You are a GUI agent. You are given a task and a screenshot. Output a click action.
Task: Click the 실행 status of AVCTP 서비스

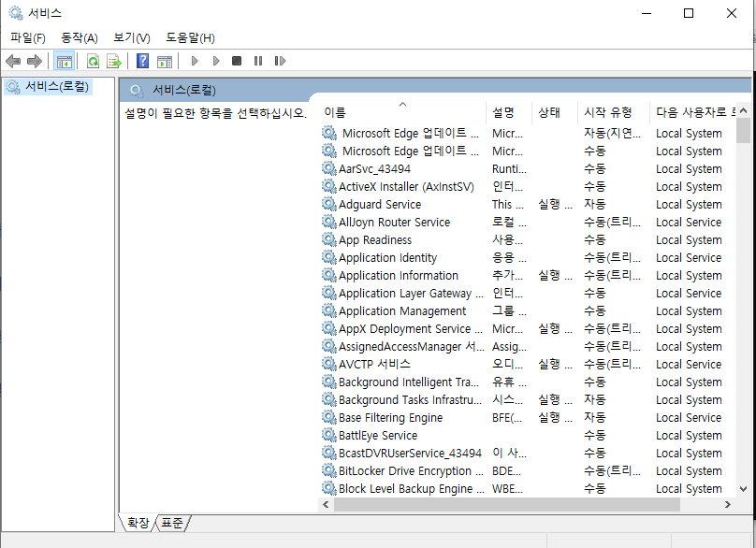[x=555, y=365]
